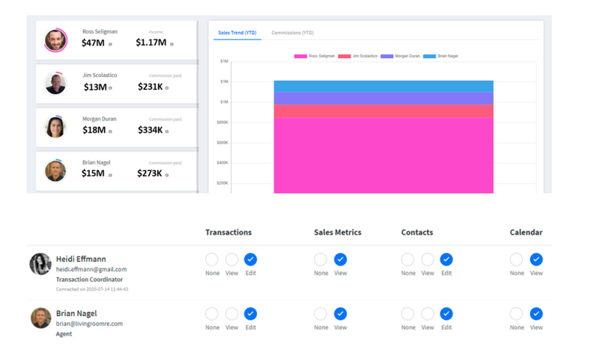Set Heidi Effmann's Transactions permission to None
This screenshot has height=364, width=593.
(212, 260)
